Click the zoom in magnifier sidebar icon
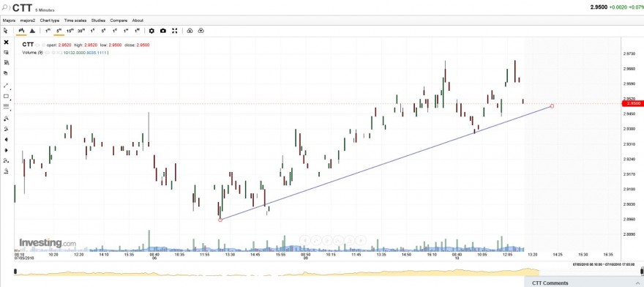The image size is (644, 287). 6,119
